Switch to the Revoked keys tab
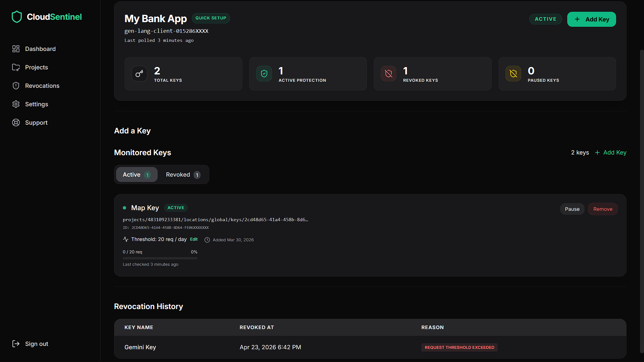 (182, 174)
